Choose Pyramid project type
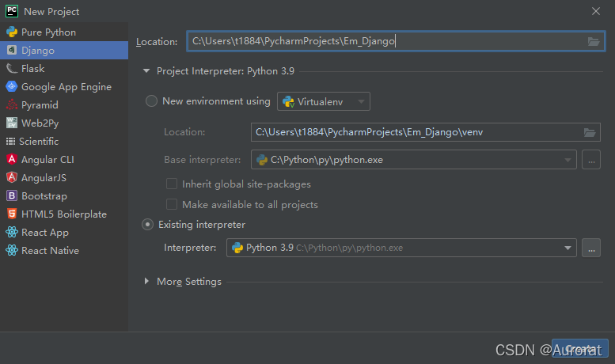This screenshot has height=364, width=615. [x=64, y=104]
